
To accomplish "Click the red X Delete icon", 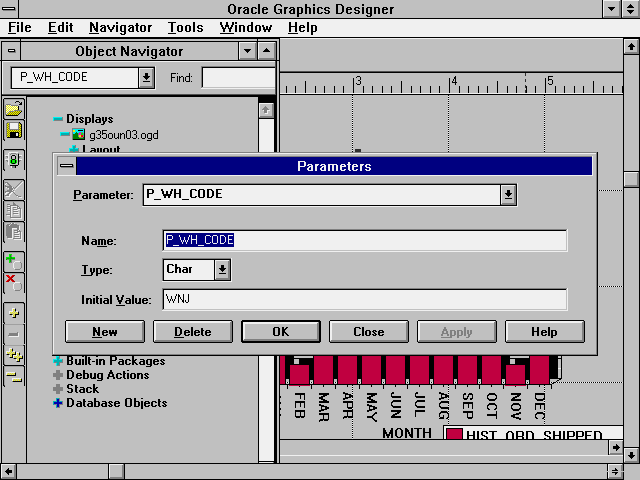I will (x=14, y=282).
